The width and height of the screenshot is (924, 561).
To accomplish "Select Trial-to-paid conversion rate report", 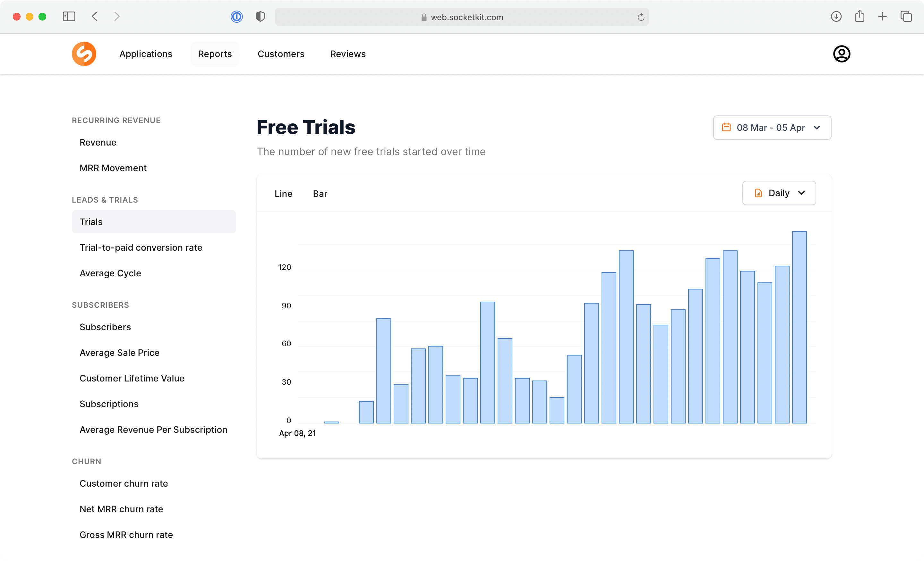I will 141,247.
